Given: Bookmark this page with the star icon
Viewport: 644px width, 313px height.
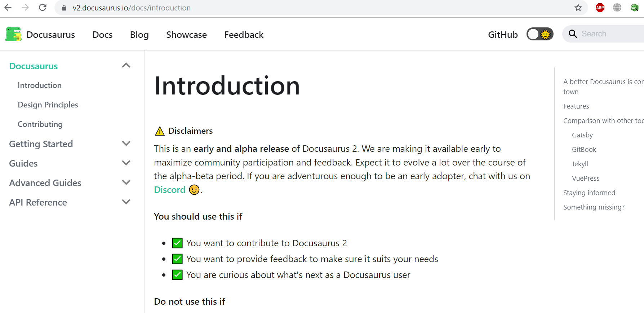Looking at the screenshot, I should click(x=578, y=8).
